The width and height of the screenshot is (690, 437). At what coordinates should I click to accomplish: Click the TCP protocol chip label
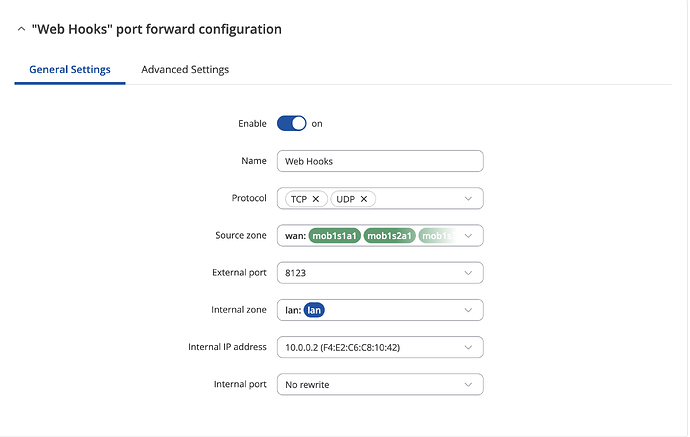click(x=299, y=199)
